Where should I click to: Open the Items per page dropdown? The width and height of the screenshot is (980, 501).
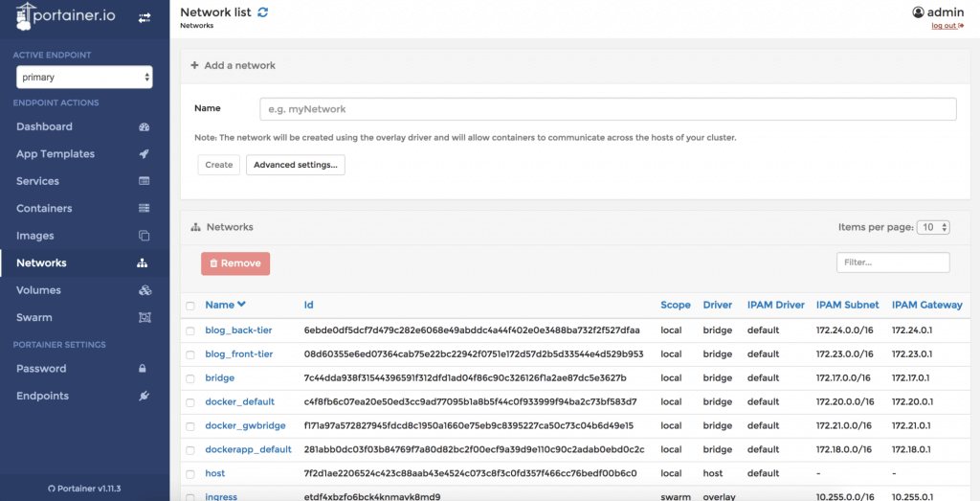click(933, 227)
